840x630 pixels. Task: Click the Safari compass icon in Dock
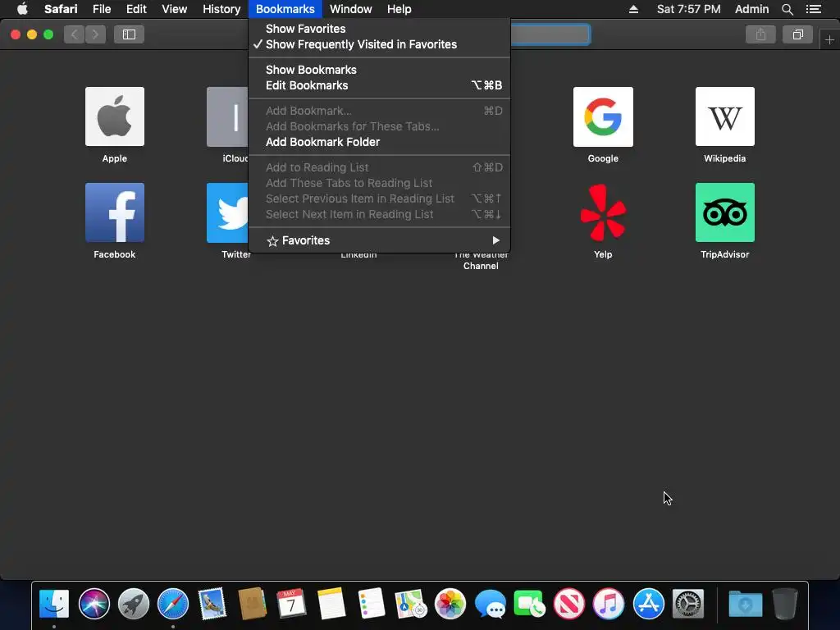tap(173, 604)
